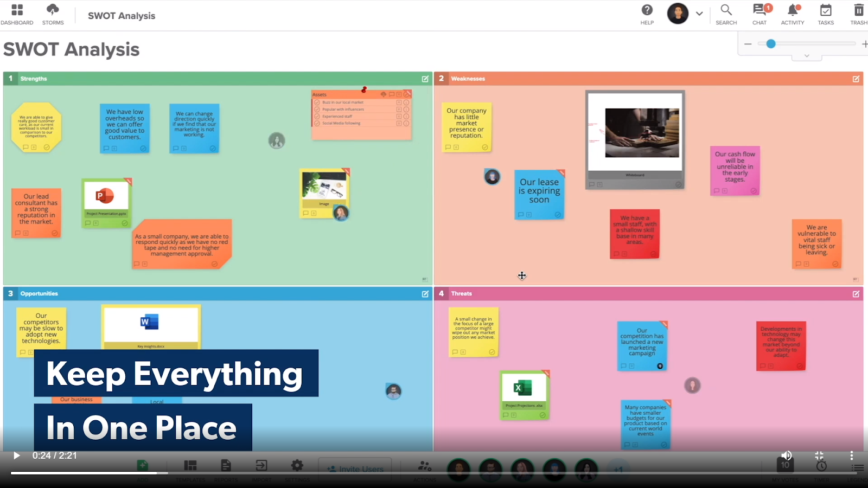Show info for 'Experienced staff' item

point(406,117)
